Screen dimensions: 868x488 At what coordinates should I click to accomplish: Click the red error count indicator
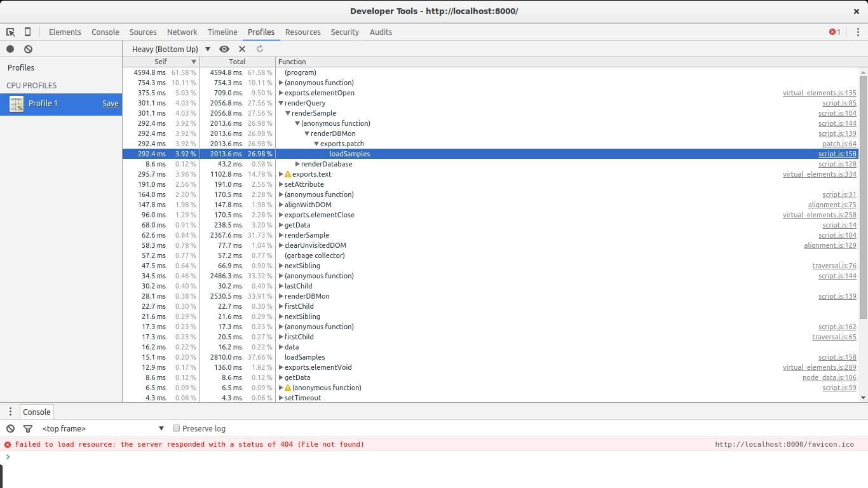coord(834,32)
